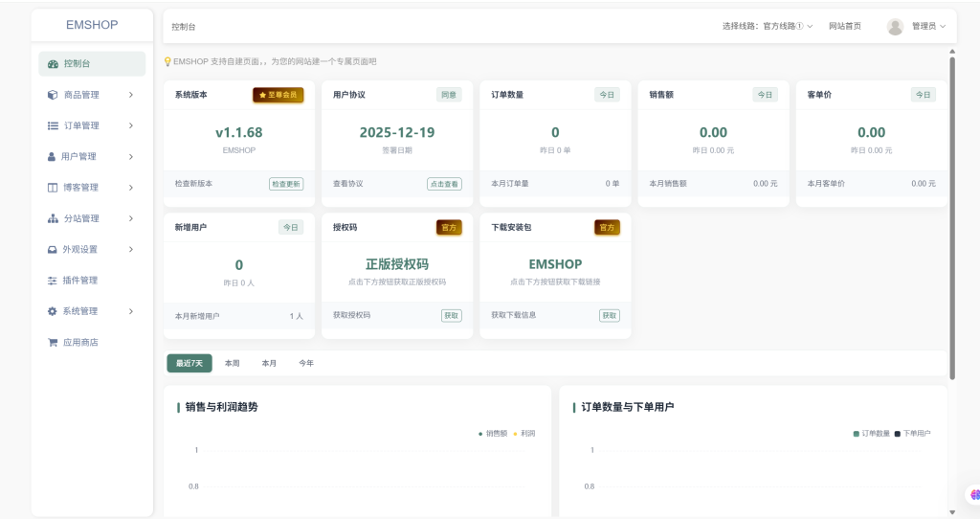Click the inbox icon beside 外观设置
980x519 pixels.
53,250
